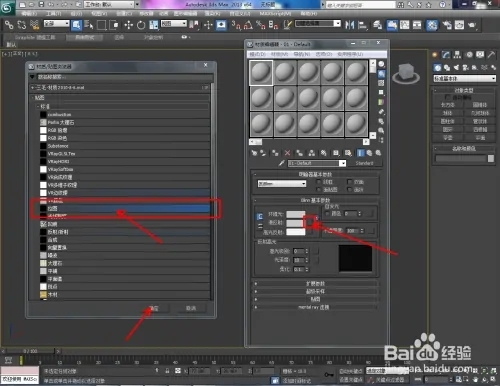Enable the 2-Sided checkbox
The width and height of the screenshot is (500, 386).
[x=350, y=182]
